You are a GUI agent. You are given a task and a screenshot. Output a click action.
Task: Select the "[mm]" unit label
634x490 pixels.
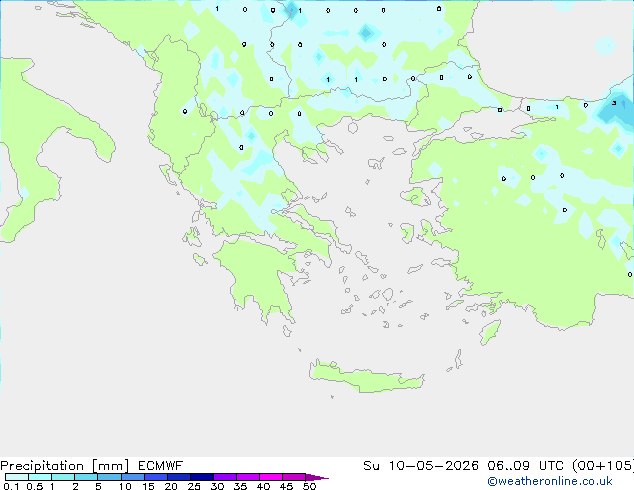click(x=111, y=466)
